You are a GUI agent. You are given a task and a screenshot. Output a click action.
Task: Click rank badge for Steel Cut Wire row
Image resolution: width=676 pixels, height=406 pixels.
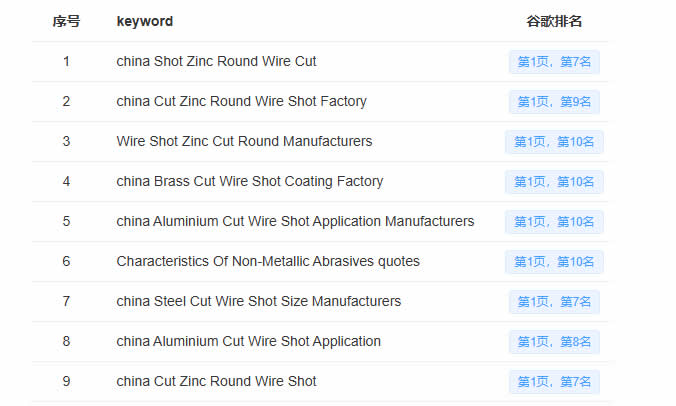[554, 302]
